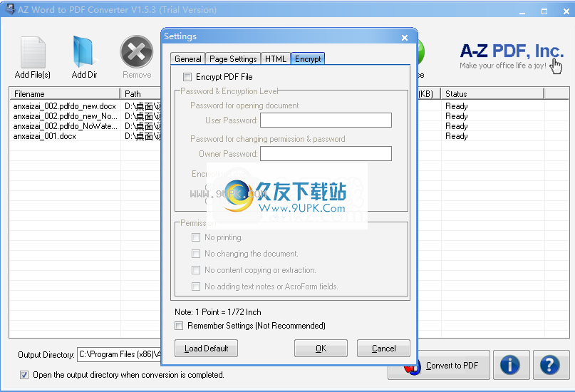Viewport: 575px width, 392px height.
Task: Sort by the Status column header
Action: point(492,94)
